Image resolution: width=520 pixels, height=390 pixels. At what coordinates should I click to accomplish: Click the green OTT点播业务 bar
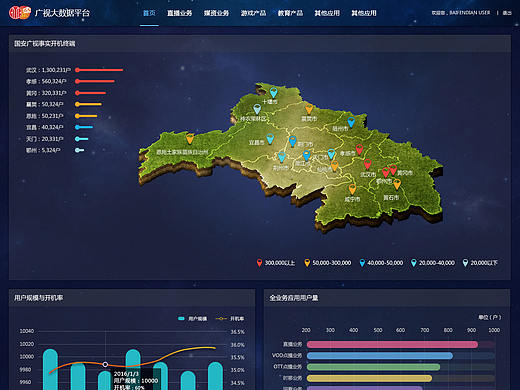(373, 367)
